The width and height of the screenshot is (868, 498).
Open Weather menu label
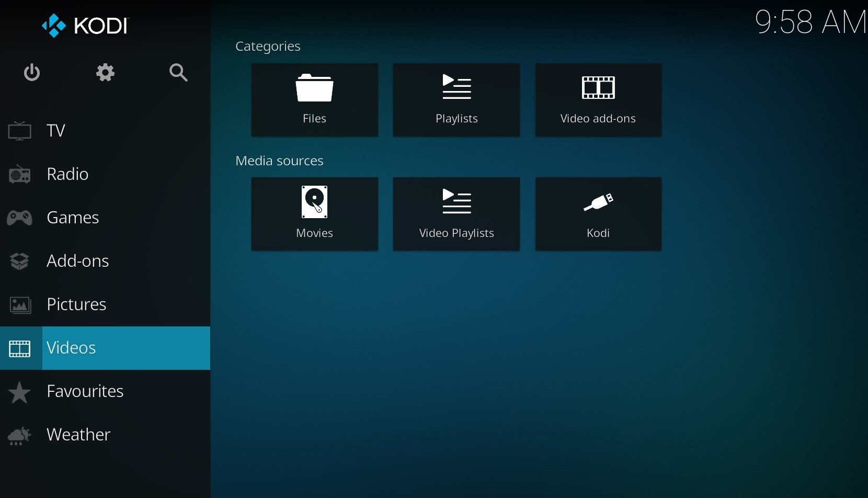pyautogui.click(x=78, y=435)
